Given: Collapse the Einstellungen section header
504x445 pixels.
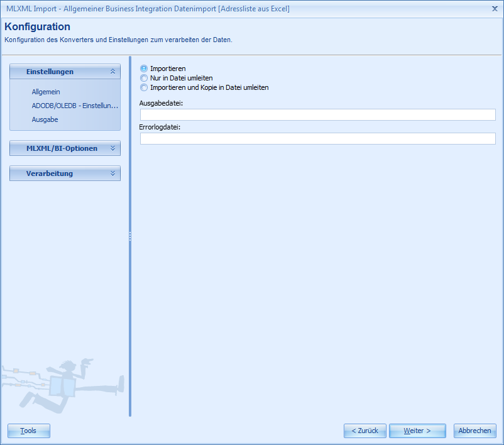Looking at the screenshot, I should [65, 71].
